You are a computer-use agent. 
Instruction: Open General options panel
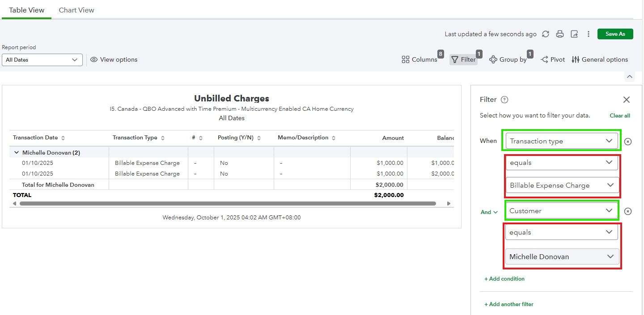pyautogui.click(x=600, y=59)
